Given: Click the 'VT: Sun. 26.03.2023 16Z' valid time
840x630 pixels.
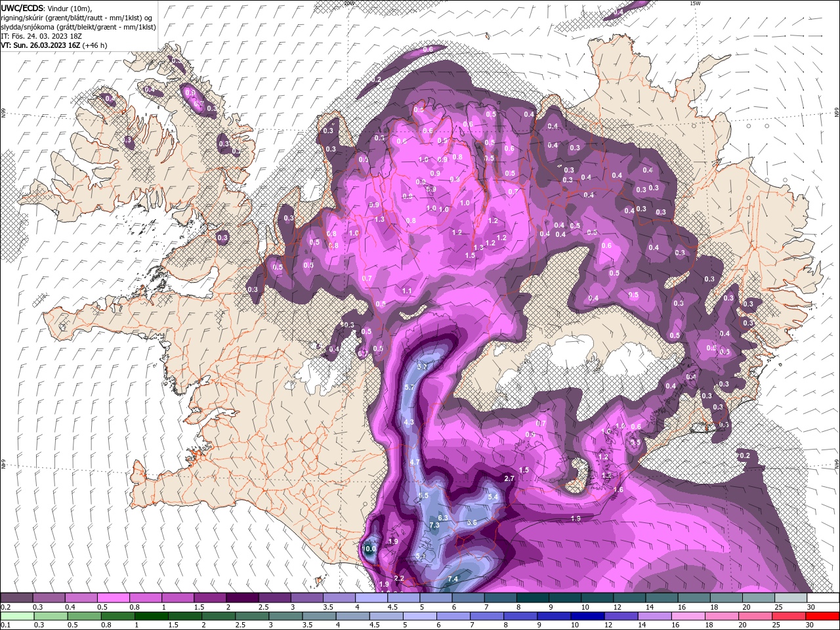Looking at the screenshot, I should [x=39, y=45].
